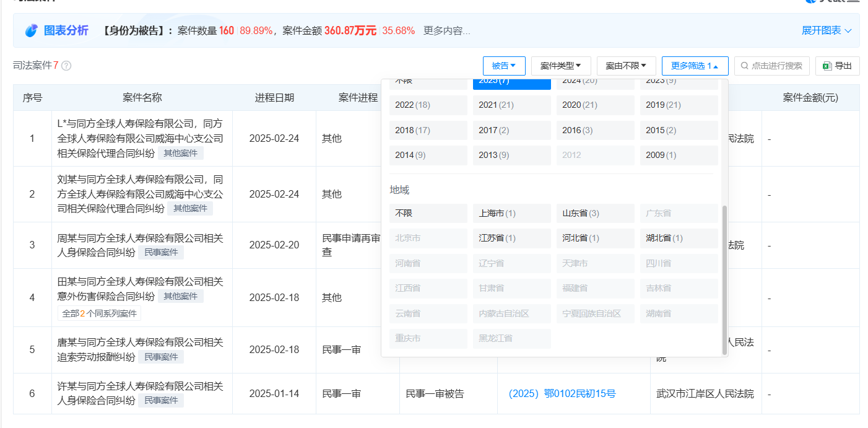Screen dimensions: 868x428
Task: Open 许某 人身保险合同纠纷 case name
Action: point(141,393)
